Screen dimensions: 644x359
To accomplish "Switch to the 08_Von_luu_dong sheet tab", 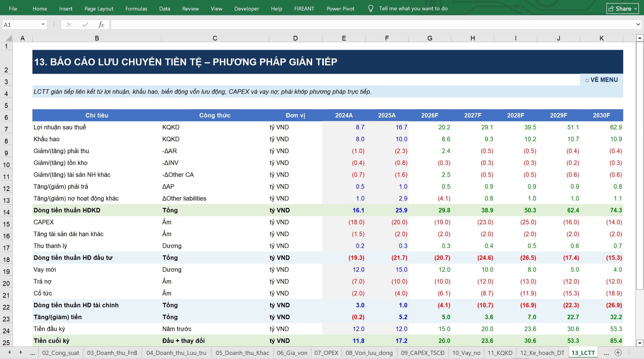I will (369, 353).
